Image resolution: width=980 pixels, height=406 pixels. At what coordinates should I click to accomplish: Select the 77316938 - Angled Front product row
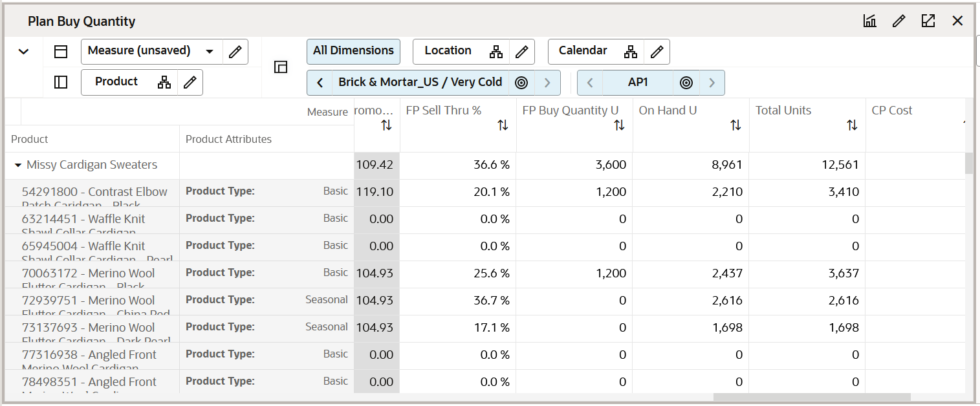93,356
